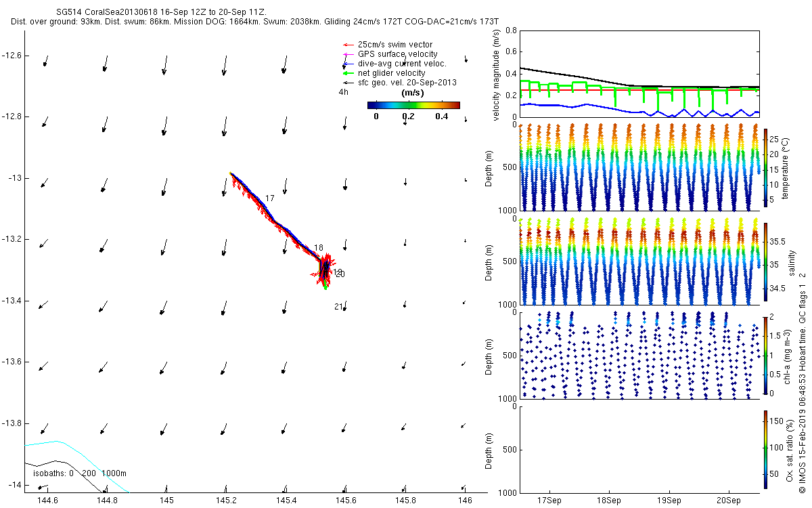812x508 pixels.
Task: Click the '145.2' longitude tick label
Action: [226, 500]
